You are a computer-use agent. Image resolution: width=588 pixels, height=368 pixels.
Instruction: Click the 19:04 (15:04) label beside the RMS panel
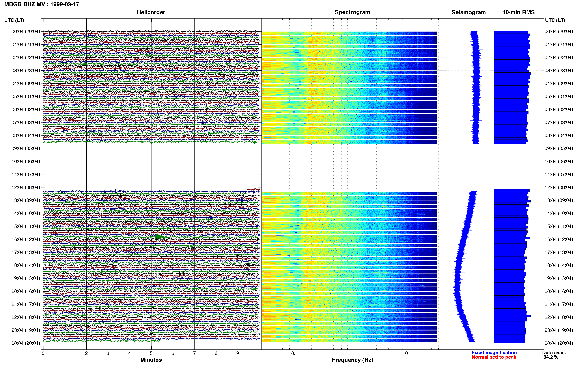559,278
